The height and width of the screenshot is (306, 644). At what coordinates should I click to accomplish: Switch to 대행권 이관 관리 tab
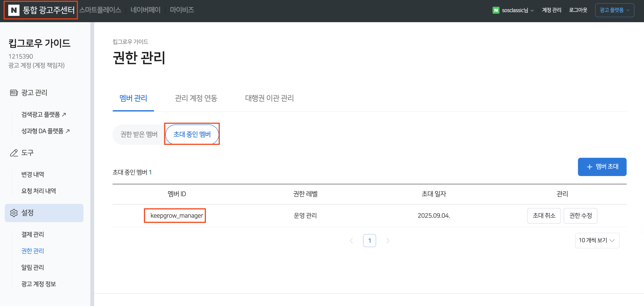point(269,98)
